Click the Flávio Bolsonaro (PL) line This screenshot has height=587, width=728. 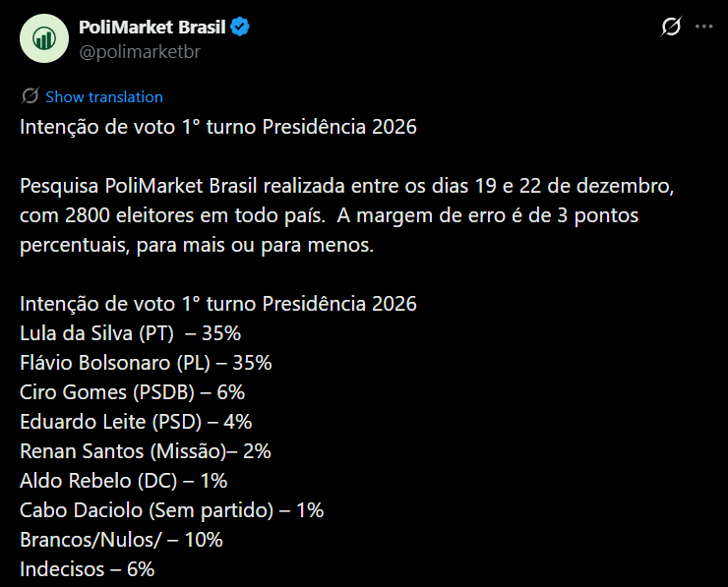point(146,363)
